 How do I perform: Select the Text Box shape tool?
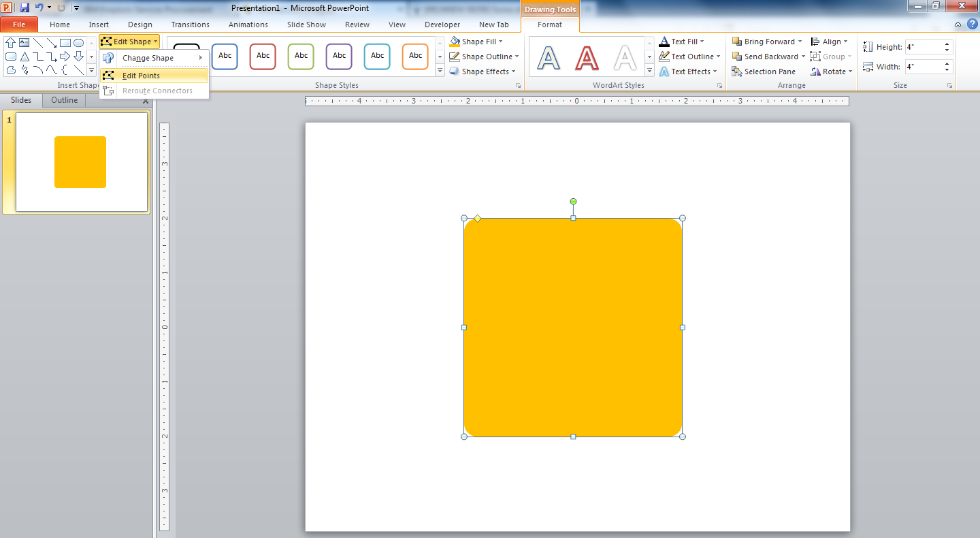click(x=24, y=43)
